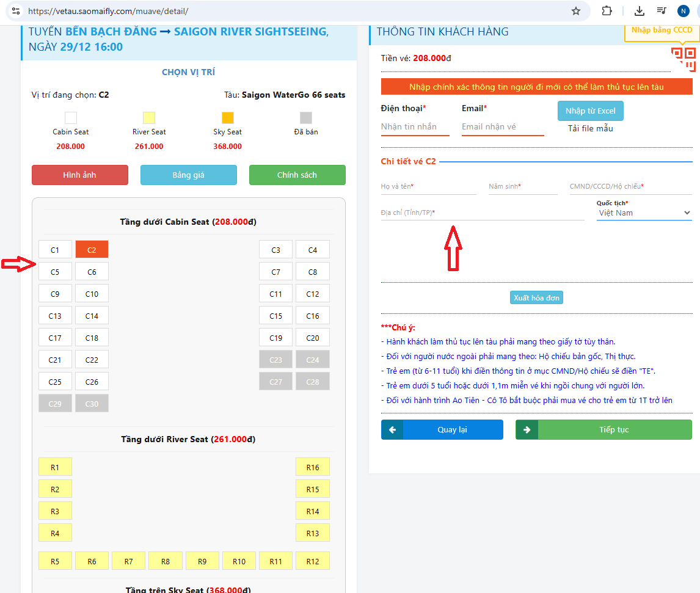Click the Hình ảnh images button
Image resolution: width=700 pixels, height=593 pixels.
(79, 175)
